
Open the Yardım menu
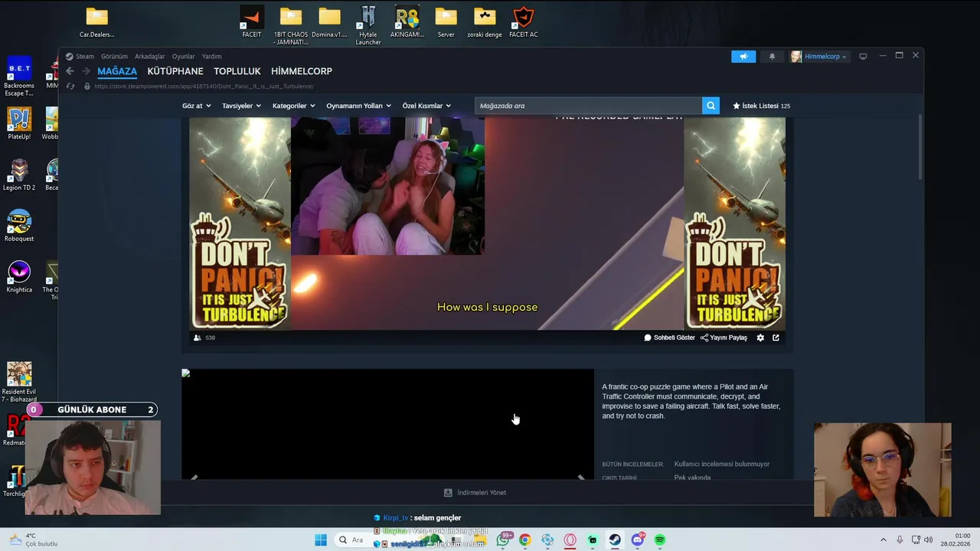tap(211, 57)
